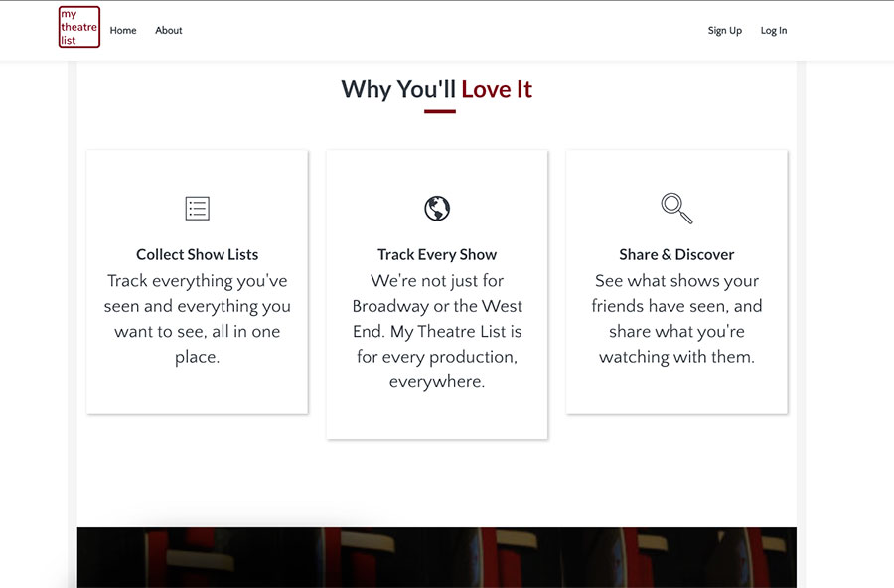Open the Home nav link
894x588 pixels.
coord(123,30)
